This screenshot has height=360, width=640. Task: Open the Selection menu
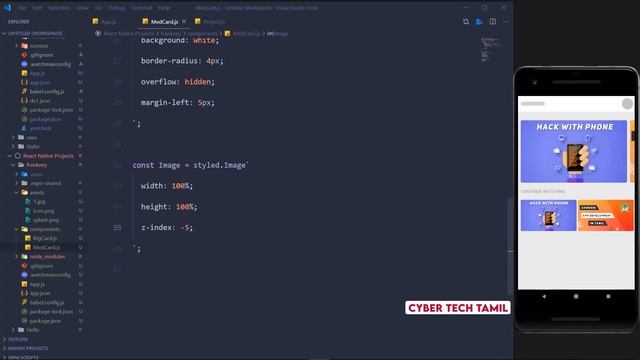point(59,8)
